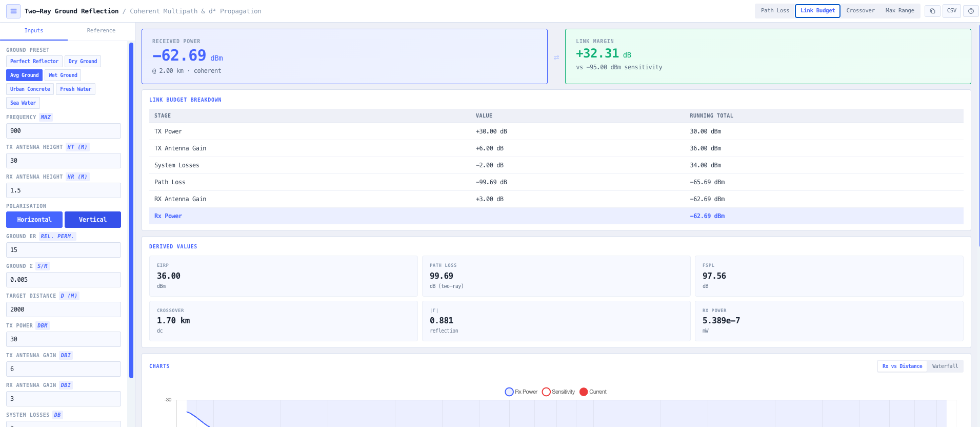Export data using the CSV button

coord(952,11)
